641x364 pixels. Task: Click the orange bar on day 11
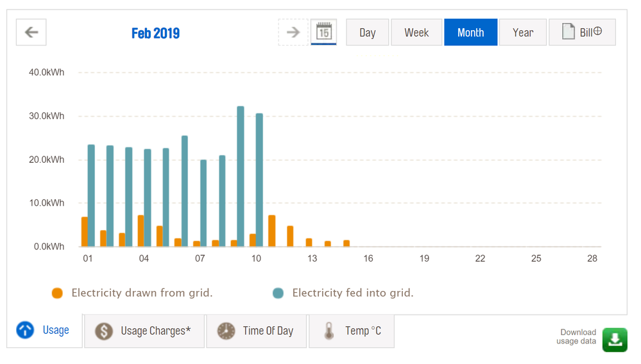point(272,231)
